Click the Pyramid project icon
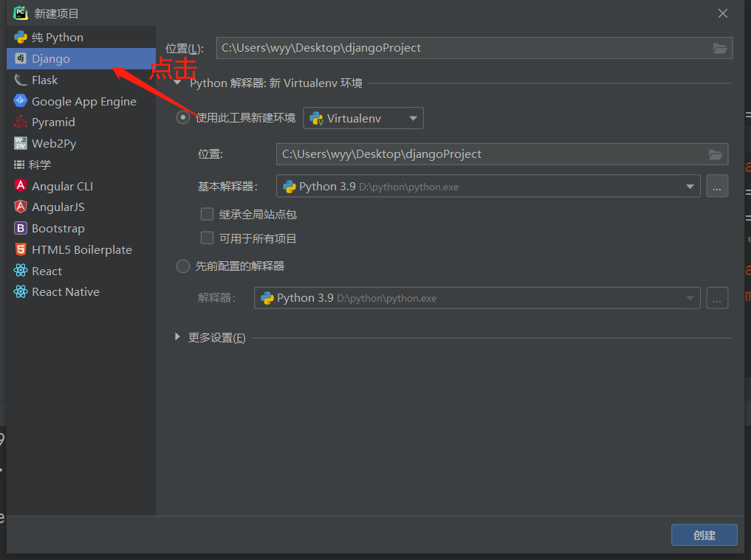This screenshot has width=751, height=560. click(21, 122)
